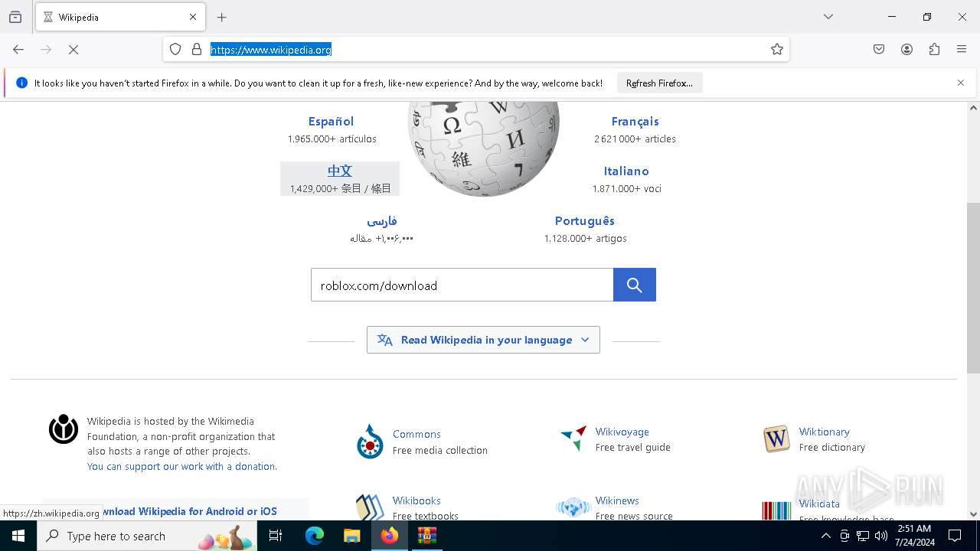This screenshot has width=980, height=551.
Task: Focus the Wikipedia search box
Action: point(462,285)
